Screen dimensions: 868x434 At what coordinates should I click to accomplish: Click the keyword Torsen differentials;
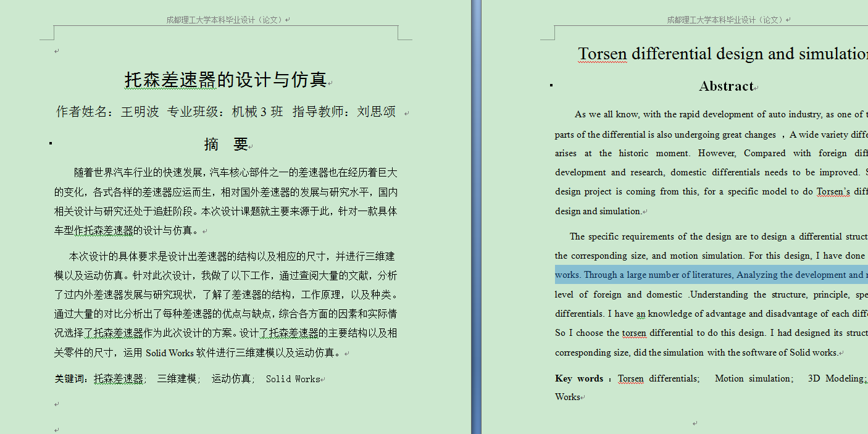[659, 378]
